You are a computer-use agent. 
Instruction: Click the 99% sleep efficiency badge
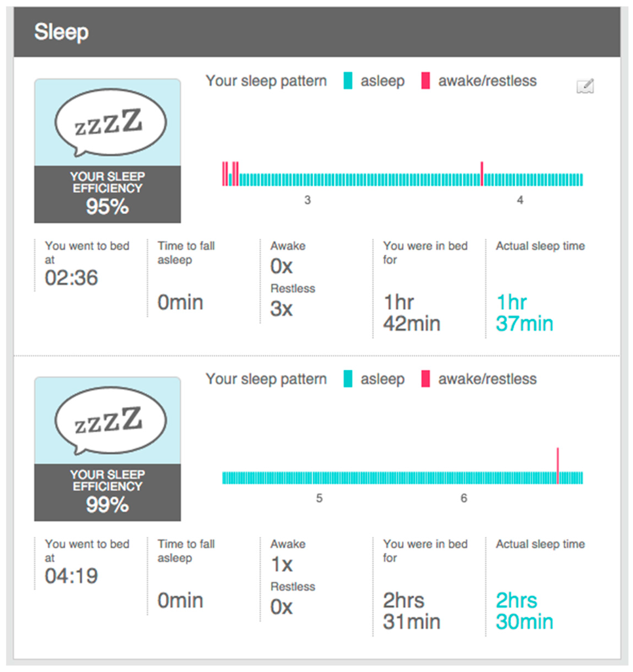pyautogui.click(x=108, y=493)
